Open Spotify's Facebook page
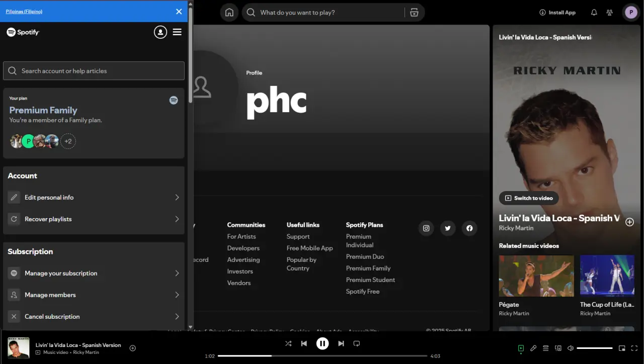This screenshot has width=644, height=364. click(x=469, y=228)
